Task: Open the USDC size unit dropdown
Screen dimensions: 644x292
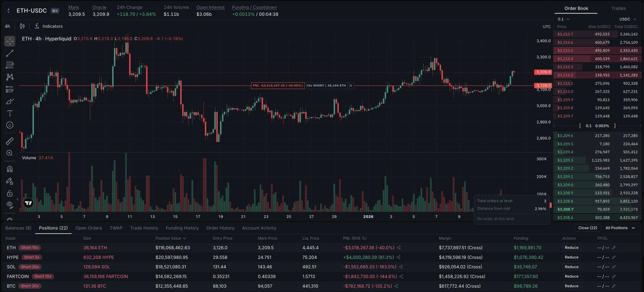Action: pyautogui.click(x=628, y=19)
